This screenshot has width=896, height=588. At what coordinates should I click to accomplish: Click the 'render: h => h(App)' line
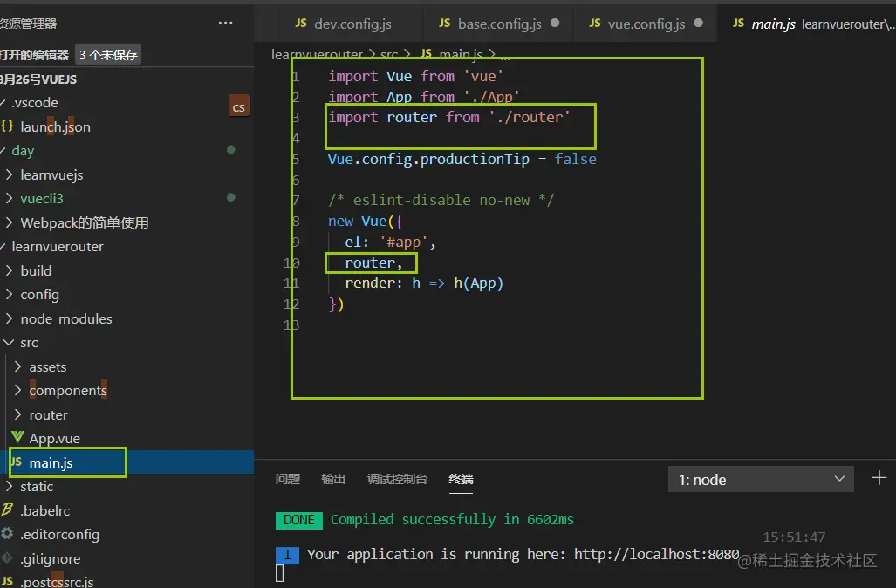(x=424, y=283)
